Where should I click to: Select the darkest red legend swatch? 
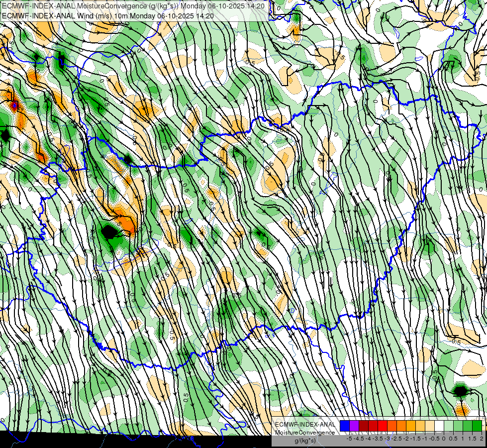pyautogui.click(x=364, y=426)
